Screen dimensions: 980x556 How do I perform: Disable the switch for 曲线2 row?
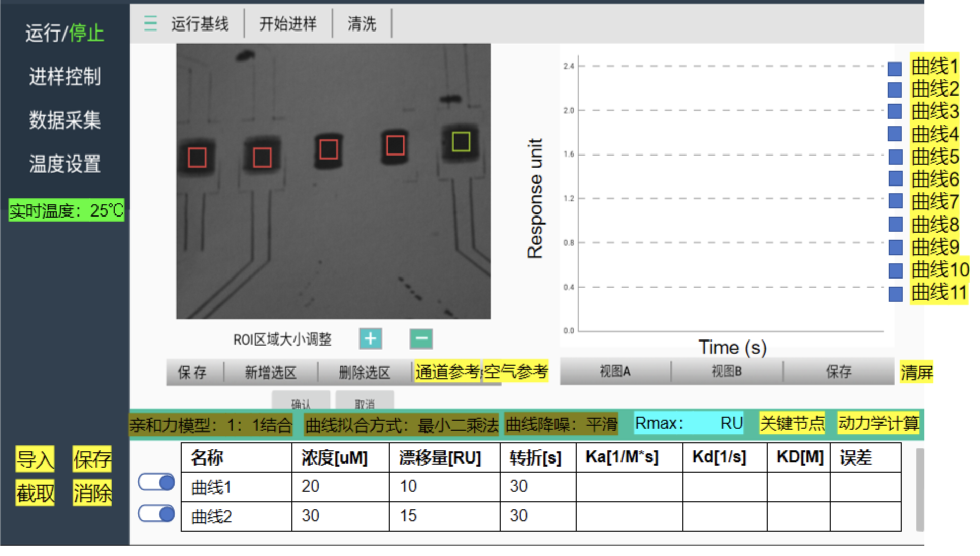click(x=155, y=514)
